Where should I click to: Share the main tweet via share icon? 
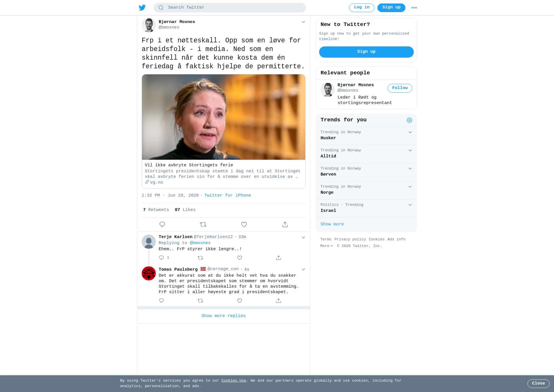click(x=285, y=224)
